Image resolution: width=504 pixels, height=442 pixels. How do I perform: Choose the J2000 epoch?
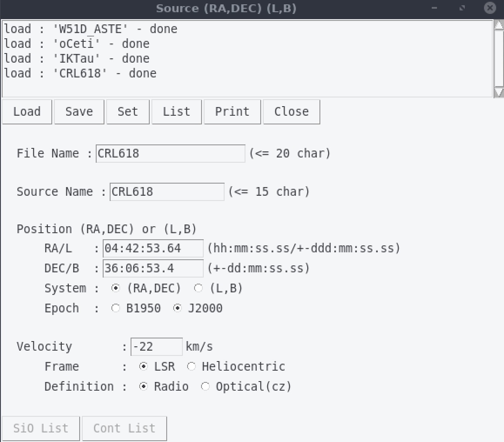click(178, 308)
